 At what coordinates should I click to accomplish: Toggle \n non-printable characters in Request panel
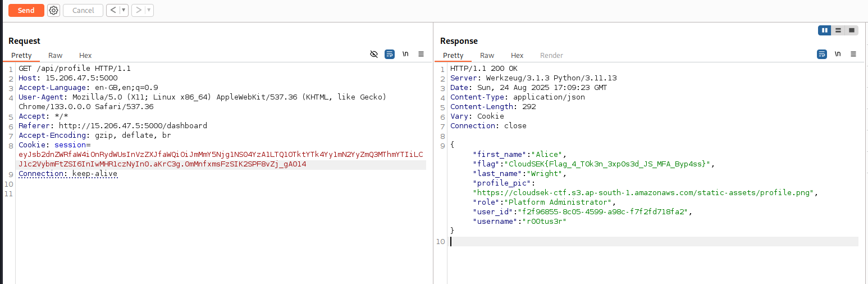pos(405,54)
